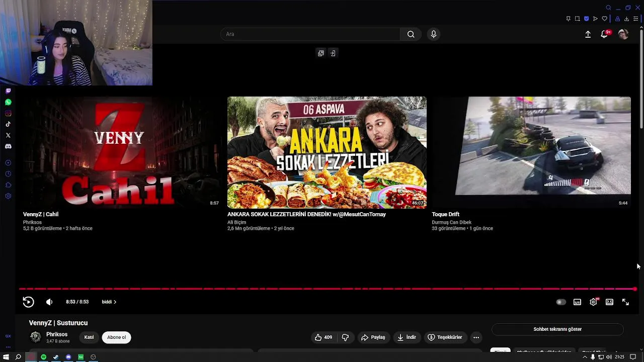Screen dimensions: 644x362
Task: Click the Katıl join button
Action: tap(89, 337)
